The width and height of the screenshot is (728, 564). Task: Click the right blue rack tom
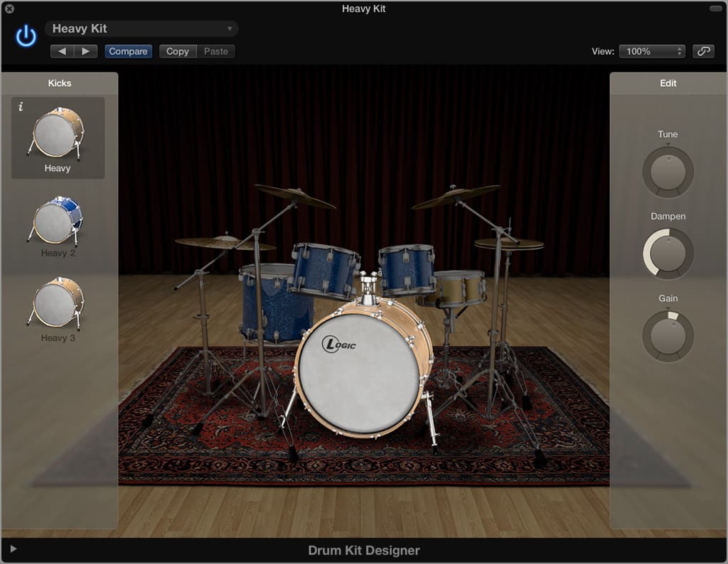click(407, 271)
